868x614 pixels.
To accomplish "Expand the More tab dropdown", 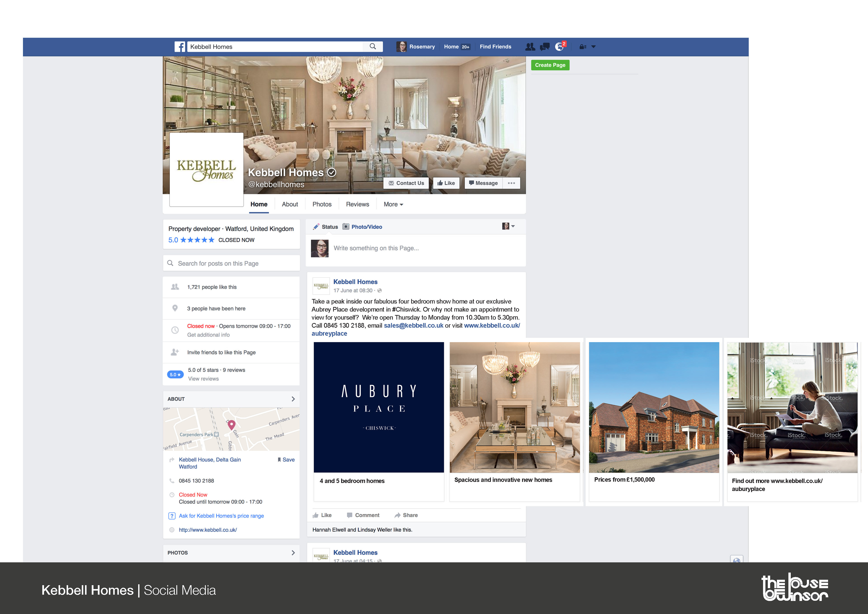I will click(x=393, y=204).
